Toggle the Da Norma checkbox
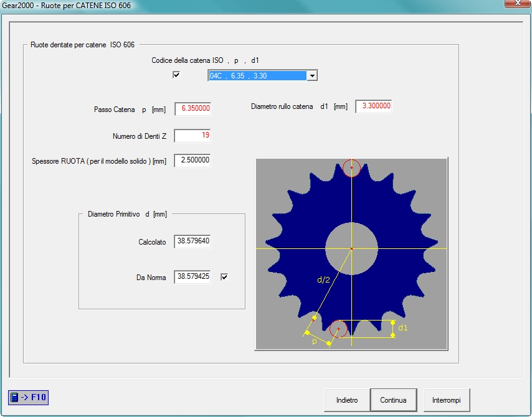The width and height of the screenshot is (532, 417). tap(224, 277)
